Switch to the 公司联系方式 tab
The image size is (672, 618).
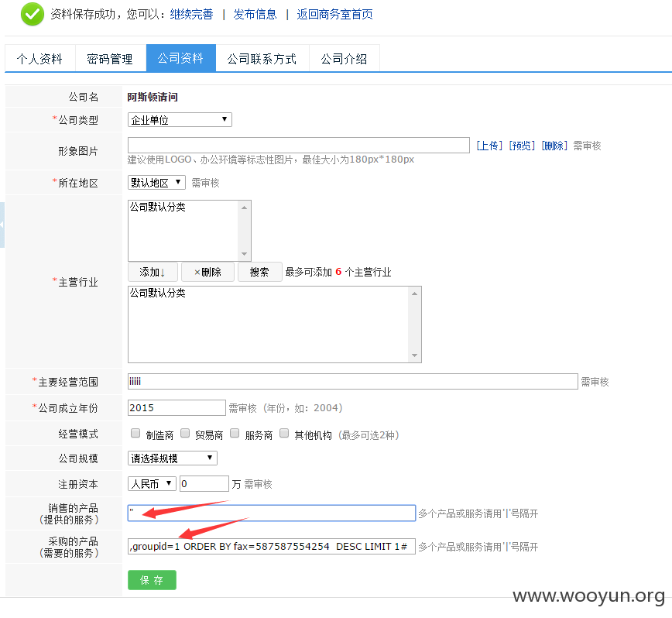tap(262, 59)
